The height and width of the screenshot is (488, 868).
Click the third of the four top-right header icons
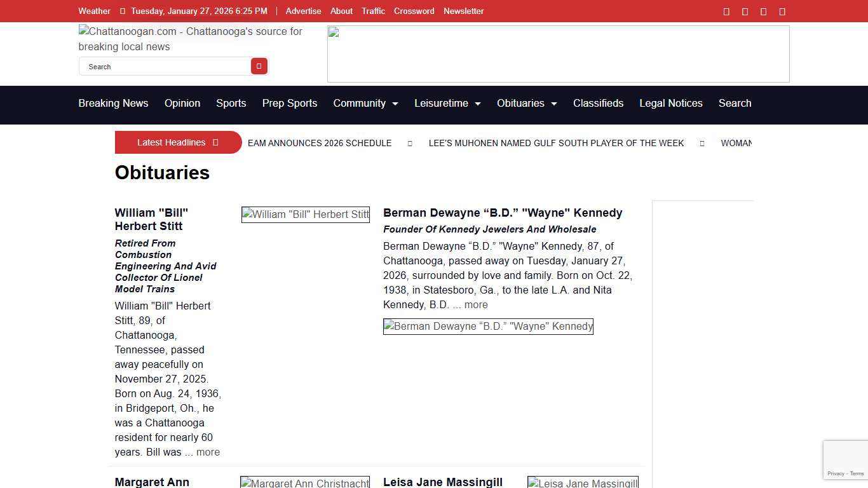point(763,11)
